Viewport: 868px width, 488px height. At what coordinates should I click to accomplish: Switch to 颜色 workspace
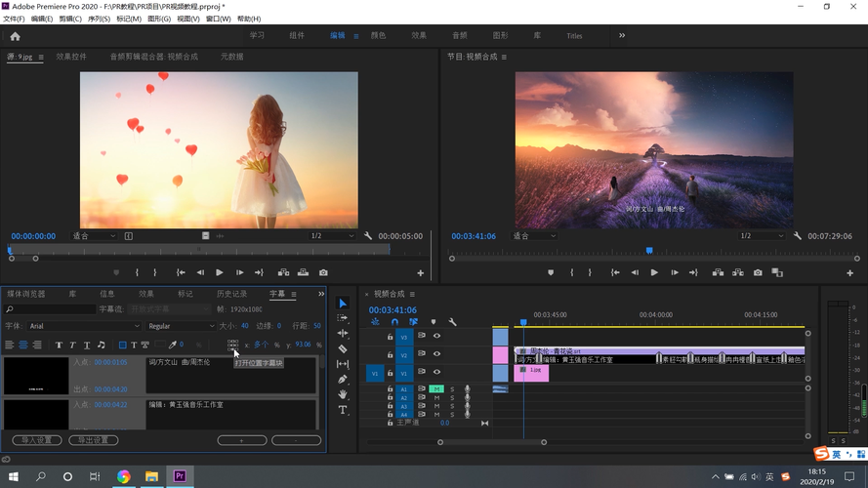point(378,35)
